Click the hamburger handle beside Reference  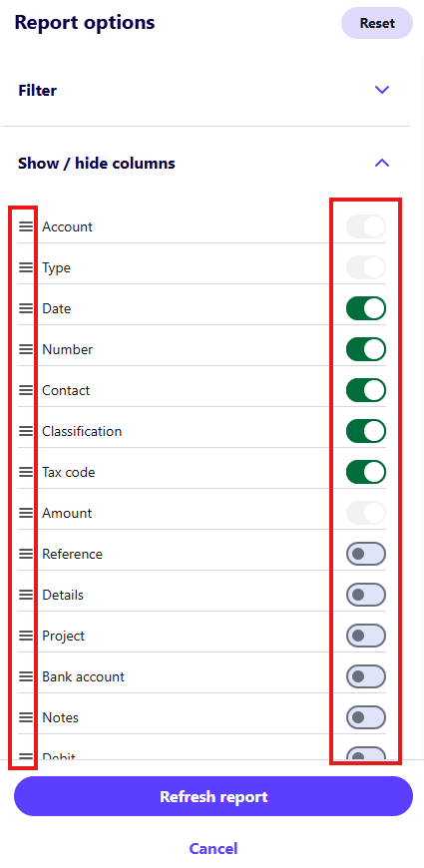26,554
